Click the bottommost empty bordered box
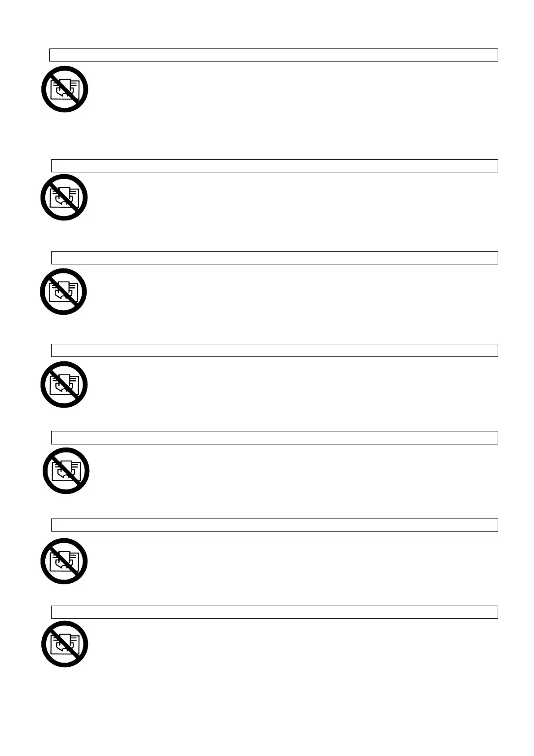 tap(275, 612)
